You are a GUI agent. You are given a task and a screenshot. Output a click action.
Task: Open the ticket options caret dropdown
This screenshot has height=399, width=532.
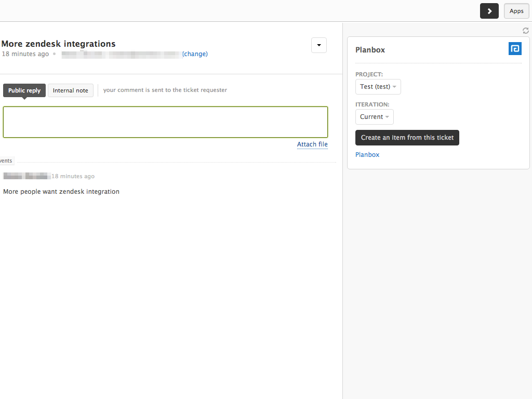[x=318, y=45]
